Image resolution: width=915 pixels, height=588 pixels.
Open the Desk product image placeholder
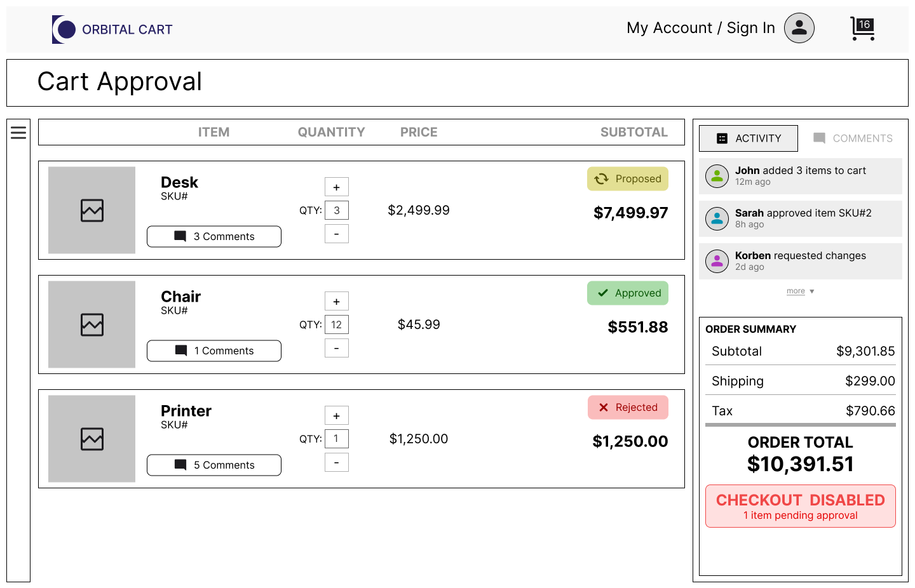pyautogui.click(x=92, y=210)
